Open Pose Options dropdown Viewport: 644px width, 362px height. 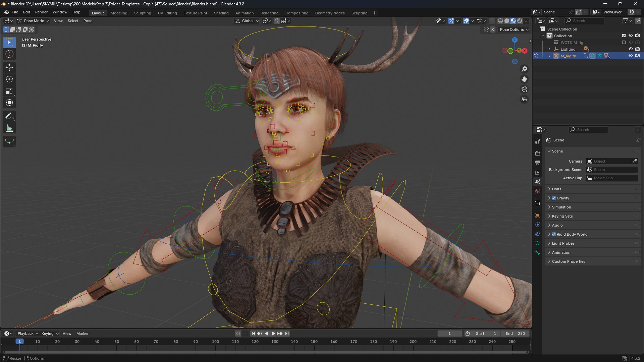point(514,29)
